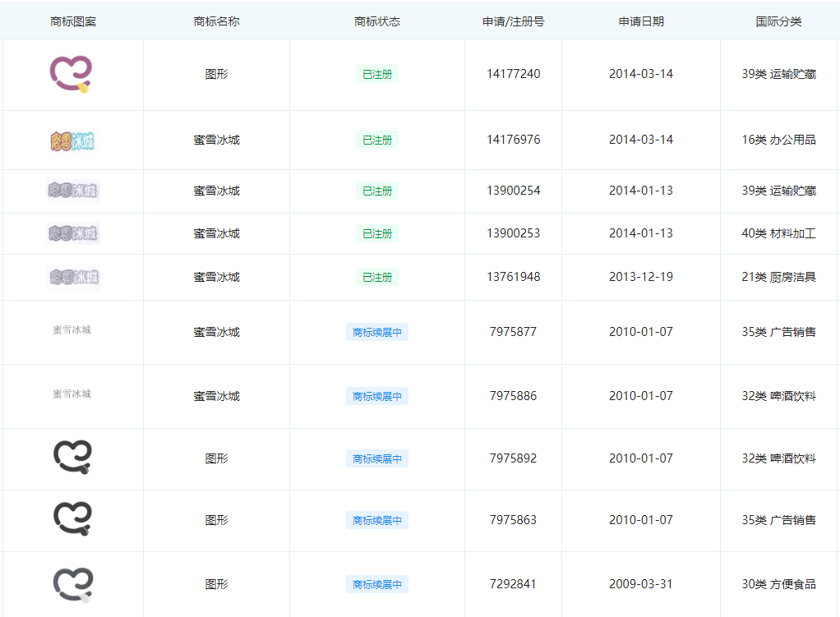Open the black heart logo for trademark 7975892
This screenshot has width=840, height=617.
point(72,458)
